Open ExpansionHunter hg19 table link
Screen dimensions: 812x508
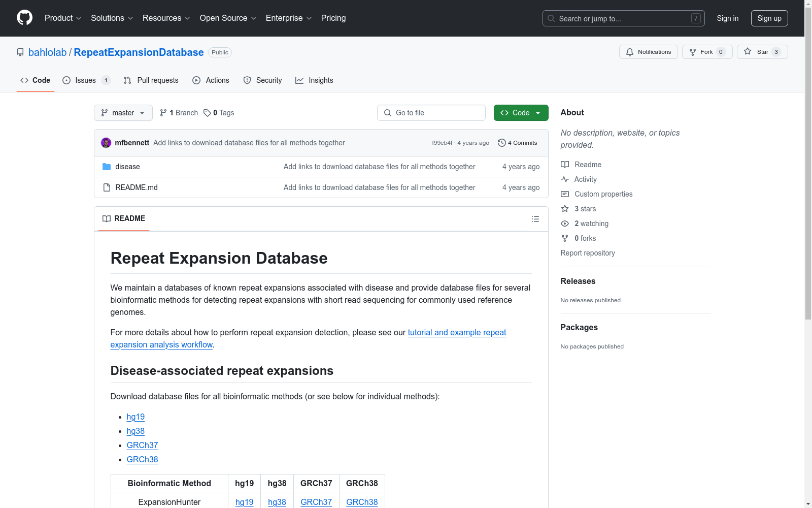tap(245, 502)
